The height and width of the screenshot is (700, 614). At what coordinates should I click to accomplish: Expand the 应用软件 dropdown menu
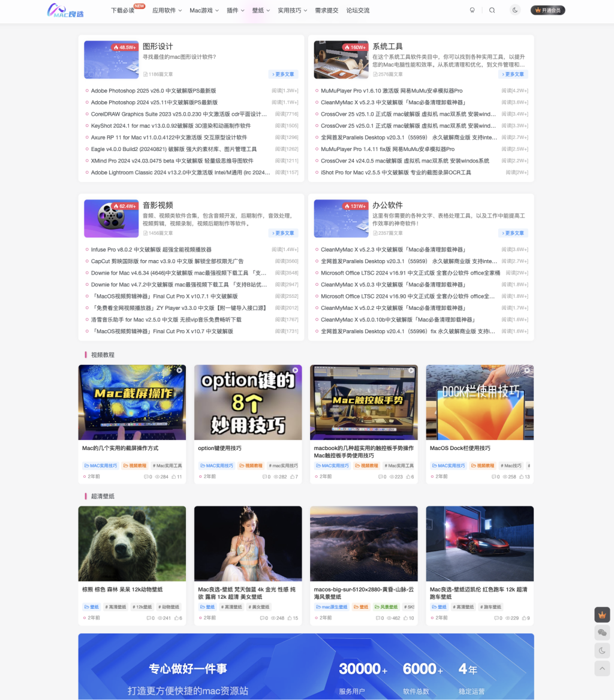pyautogui.click(x=167, y=10)
